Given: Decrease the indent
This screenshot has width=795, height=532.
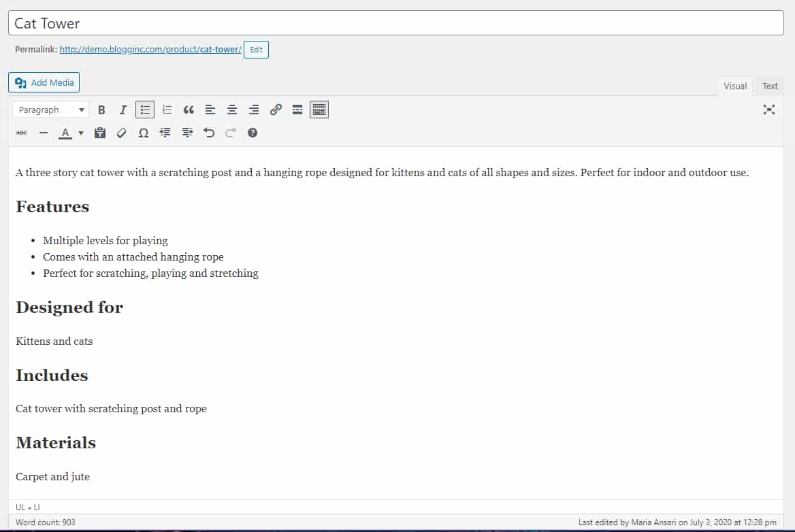Looking at the screenshot, I should (165, 133).
